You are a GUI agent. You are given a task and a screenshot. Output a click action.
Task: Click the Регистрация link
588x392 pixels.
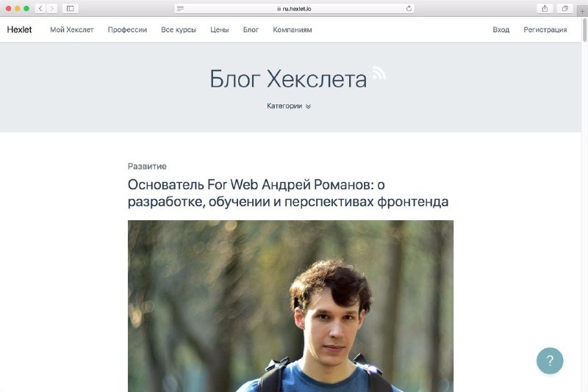pos(545,29)
